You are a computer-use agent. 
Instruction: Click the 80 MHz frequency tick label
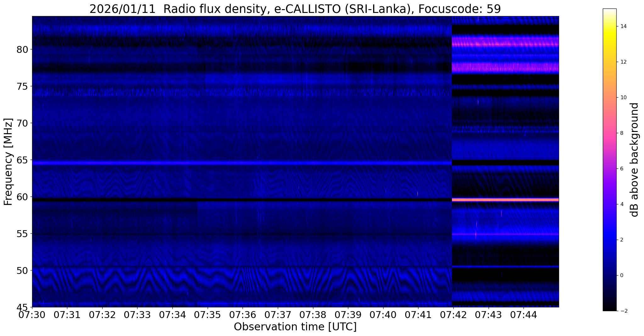22,49
